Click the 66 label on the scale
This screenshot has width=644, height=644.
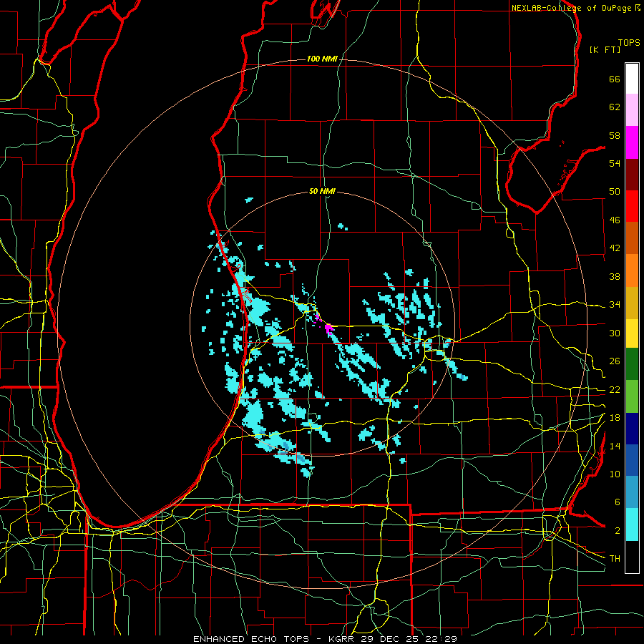click(x=615, y=79)
